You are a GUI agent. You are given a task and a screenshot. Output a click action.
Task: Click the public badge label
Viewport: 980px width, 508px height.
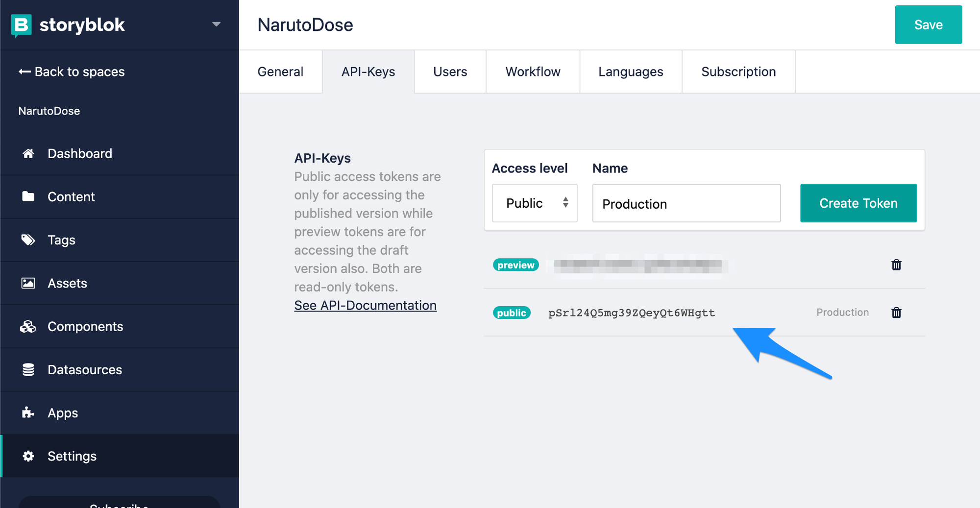pyautogui.click(x=512, y=313)
